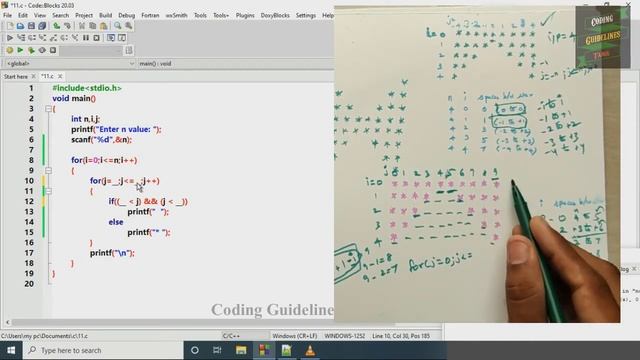Click the Redo toolbar icon
This screenshot has width=640, height=360.
(x=67, y=26)
